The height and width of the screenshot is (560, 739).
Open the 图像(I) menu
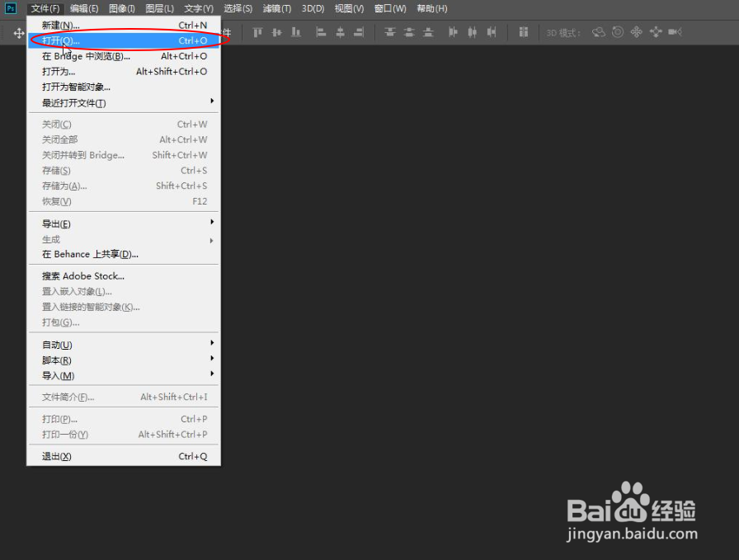(x=121, y=8)
